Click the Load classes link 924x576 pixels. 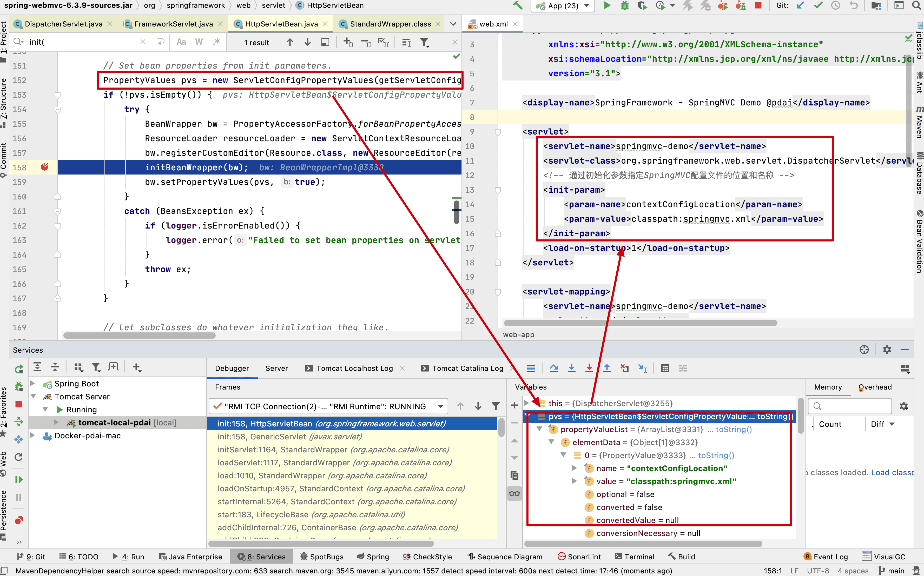click(x=892, y=472)
